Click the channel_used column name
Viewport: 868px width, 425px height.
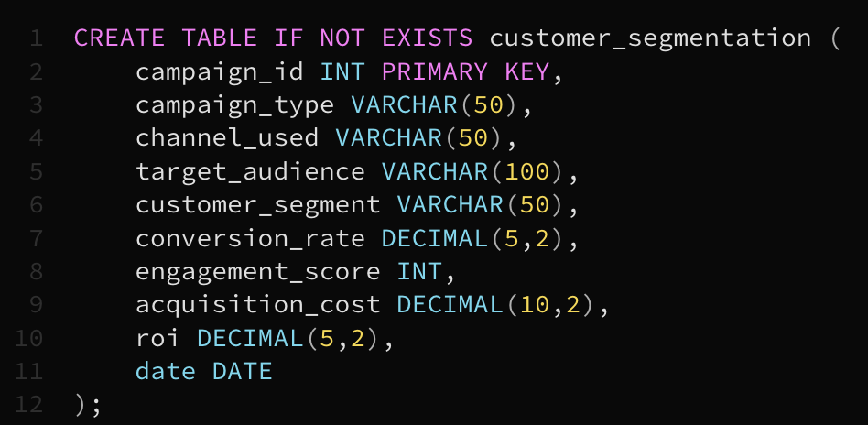coord(227,138)
